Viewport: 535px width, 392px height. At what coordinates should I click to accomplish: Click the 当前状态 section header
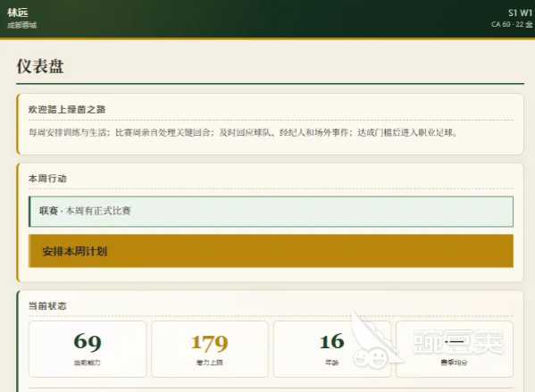point(47,306)
